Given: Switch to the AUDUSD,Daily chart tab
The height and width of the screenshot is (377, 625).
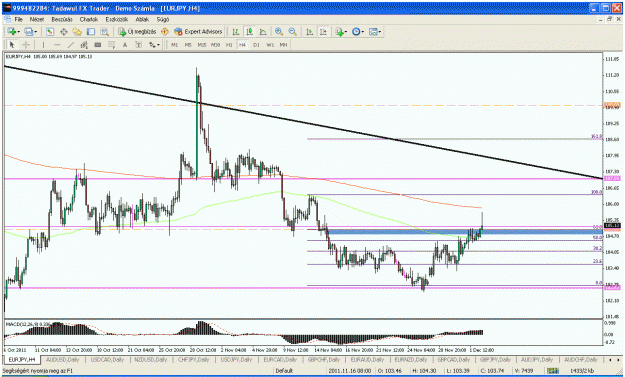Looking at the screenshot, I should tap(63, 359).
